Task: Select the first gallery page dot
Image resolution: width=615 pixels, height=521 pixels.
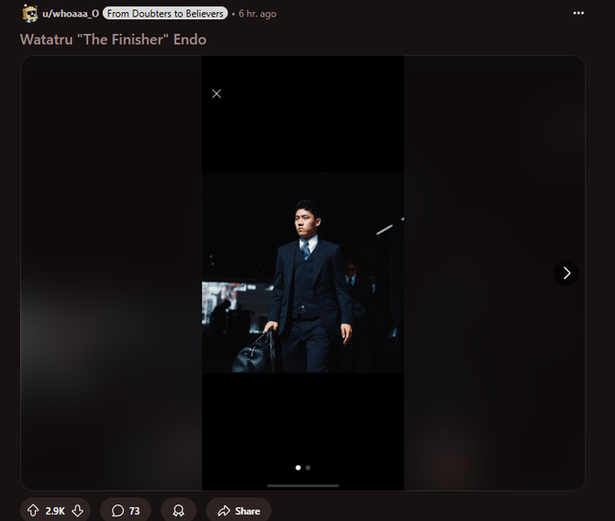Action: coord(298,468)
